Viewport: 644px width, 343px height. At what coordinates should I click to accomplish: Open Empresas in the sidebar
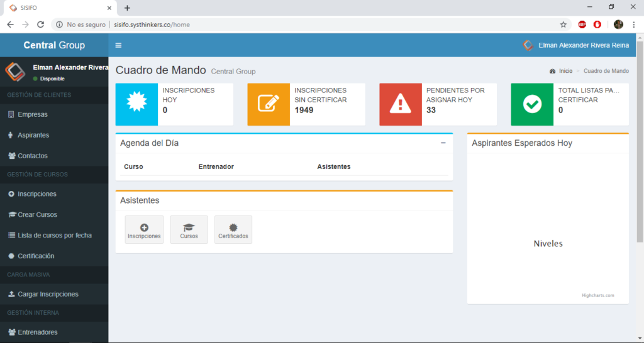pos(33,114)
